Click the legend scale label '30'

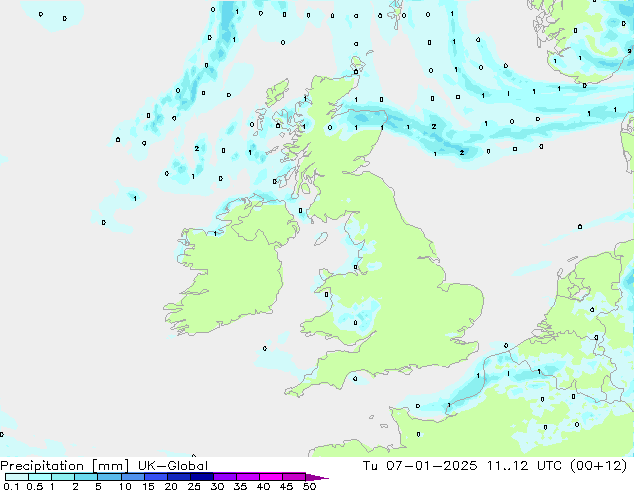(217, 486)
